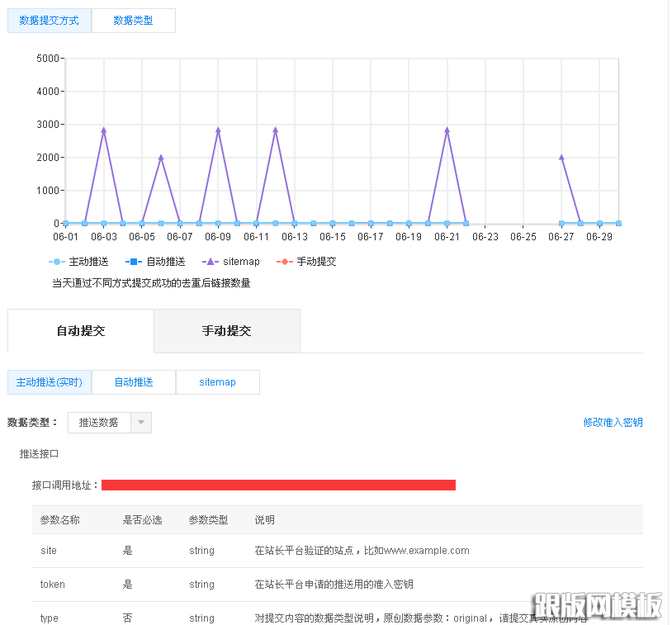672x625 pixels.
Task: Toggle the 自动推送 legend series
Action: click(155, 262)
